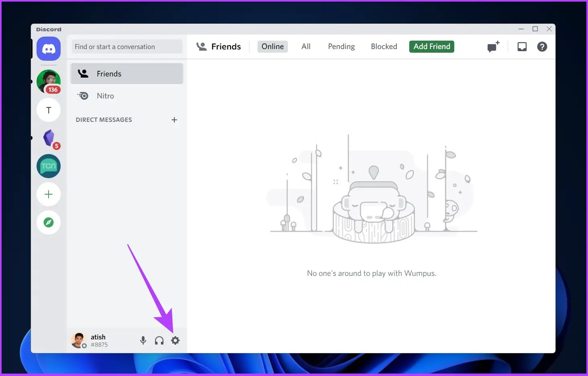Create DM with plus beside Direct Messages

[x=174, y=120]
